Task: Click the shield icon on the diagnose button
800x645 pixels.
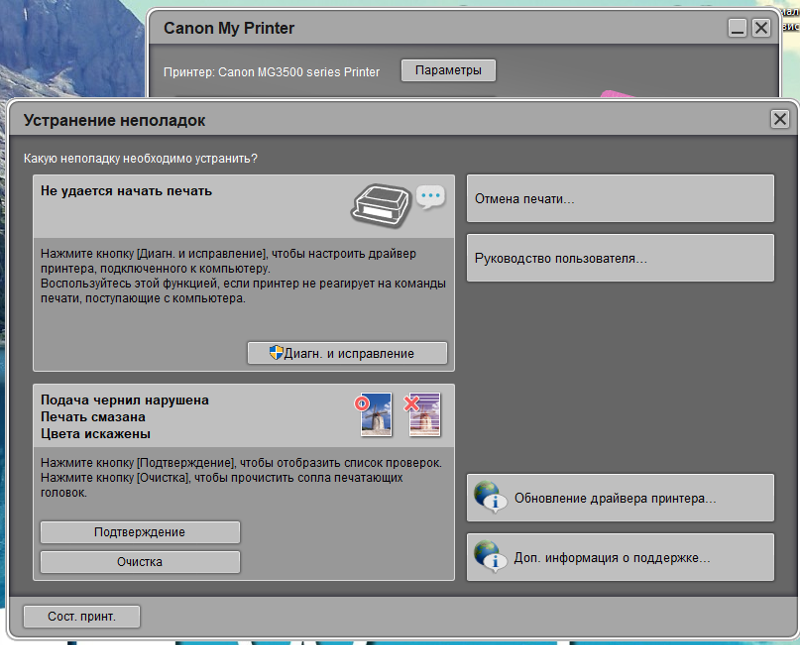Action: [276, 353]
